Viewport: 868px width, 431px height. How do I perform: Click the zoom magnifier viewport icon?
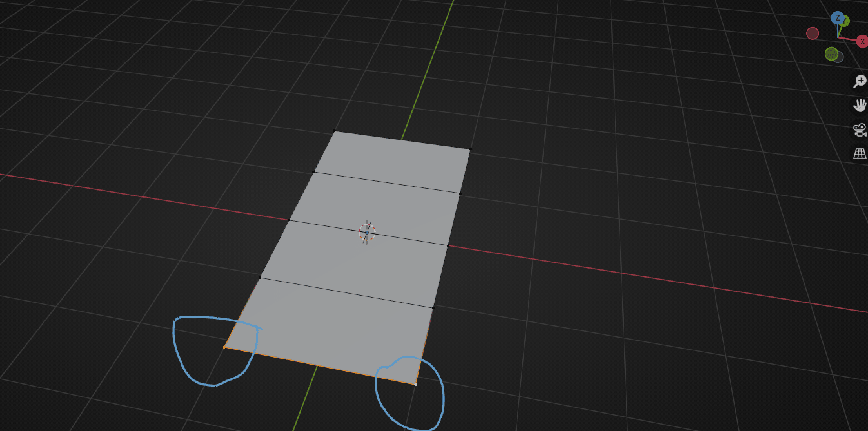point(860,81)
